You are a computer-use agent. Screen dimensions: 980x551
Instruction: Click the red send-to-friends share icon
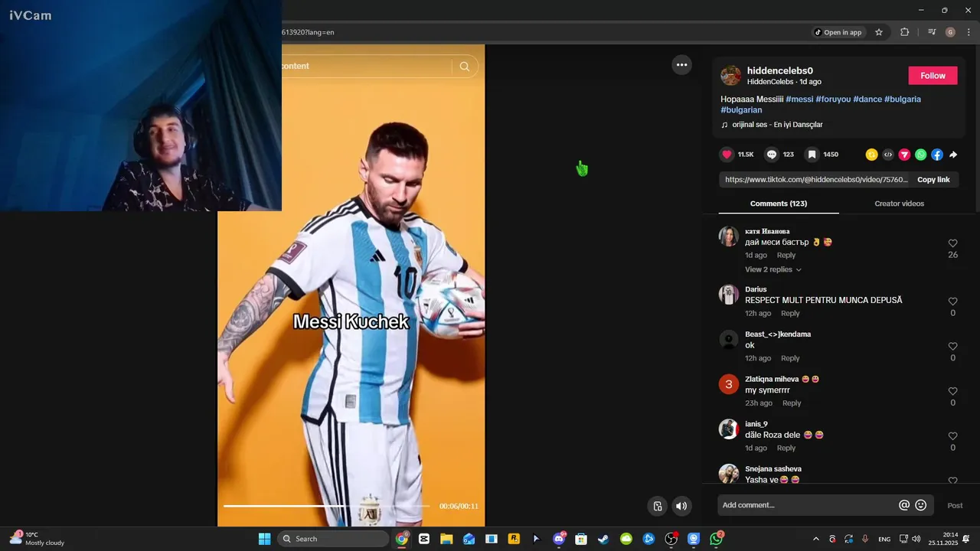(x=904, y=155)
